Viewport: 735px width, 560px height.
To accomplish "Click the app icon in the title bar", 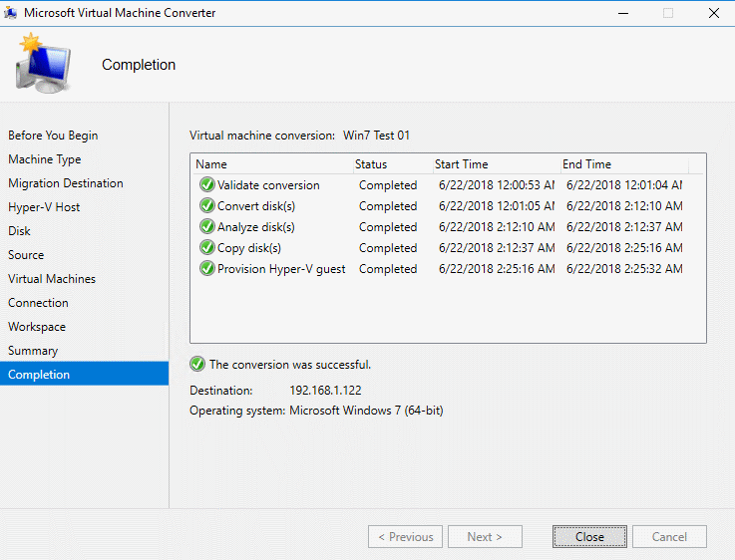I will click(10, 13).
